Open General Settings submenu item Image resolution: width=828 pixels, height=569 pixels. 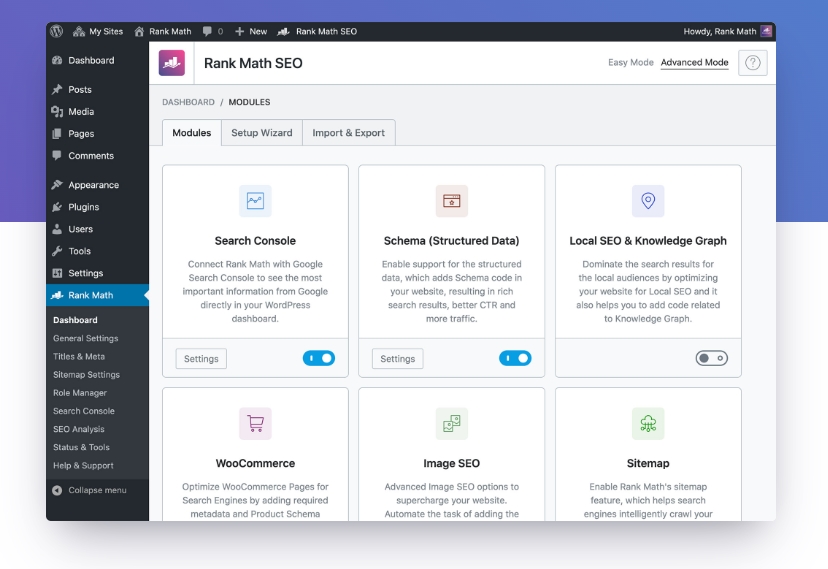coord(86,338)
